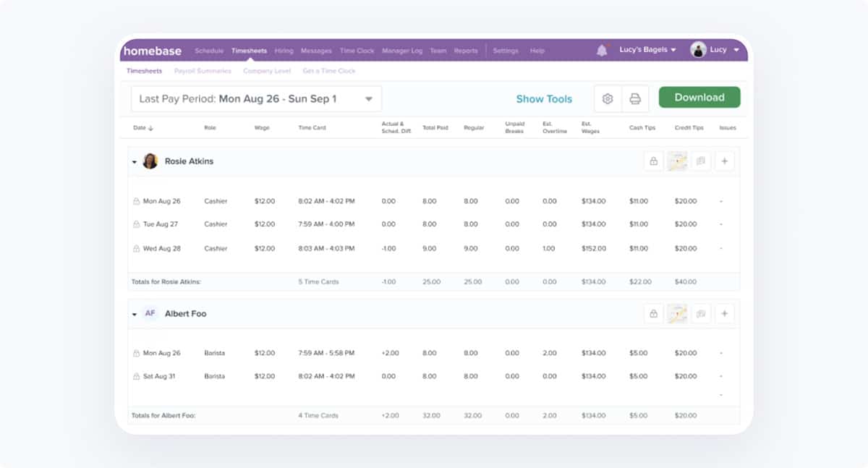Open the copy icon for Albert Foo's timesheet
Screen dimensions: 868x468
(x=700, y=313)
